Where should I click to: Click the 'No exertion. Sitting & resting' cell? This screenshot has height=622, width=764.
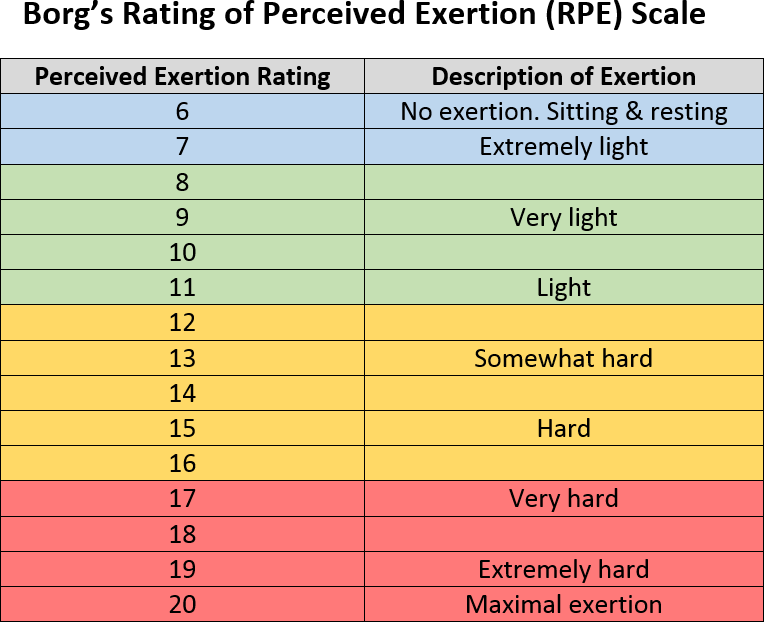click(563, 111)
